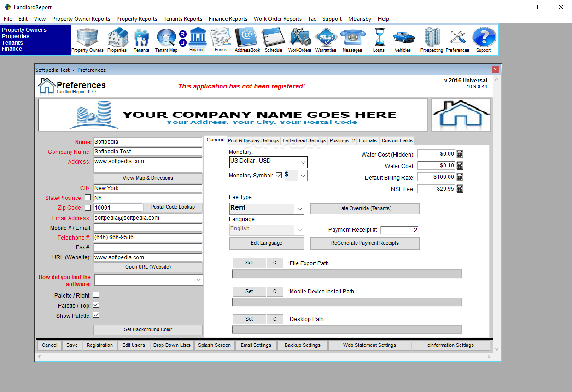
Task: Open the Work Order Reports menu
Action: [x=278, y=19]
